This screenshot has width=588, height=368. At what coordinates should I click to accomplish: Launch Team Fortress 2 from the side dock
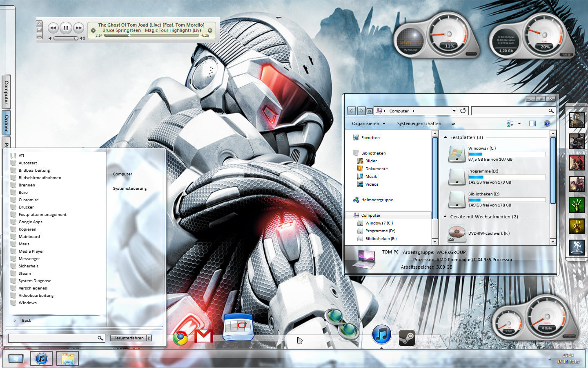pyautogui.click(x=577, y=184)
